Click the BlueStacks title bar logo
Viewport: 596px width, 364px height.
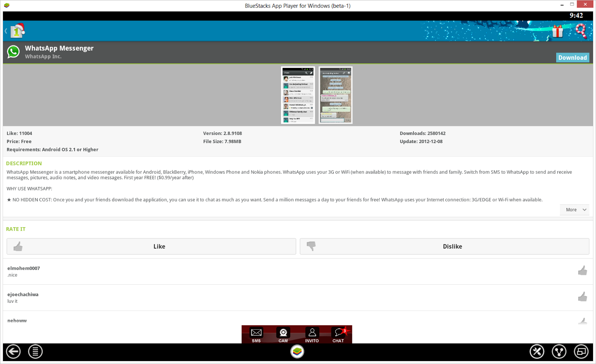(7, 6)
